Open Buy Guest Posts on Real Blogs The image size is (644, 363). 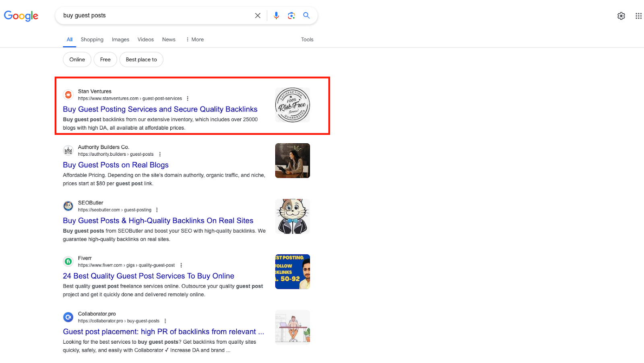pyautogui.click(x=116, y=165)
